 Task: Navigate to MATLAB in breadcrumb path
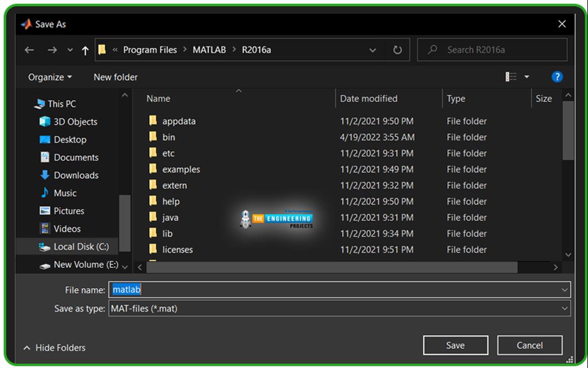209,49
